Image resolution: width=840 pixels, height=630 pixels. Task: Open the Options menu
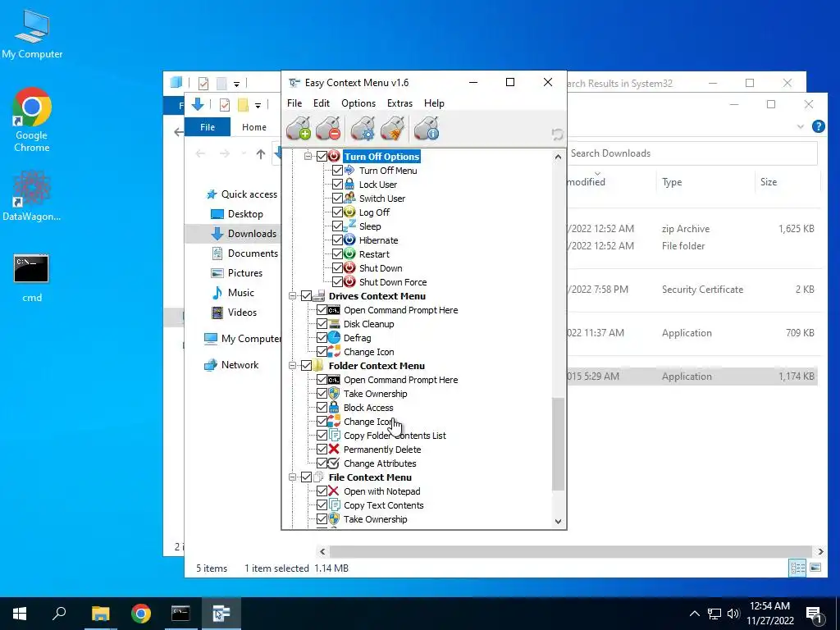tap(358, 103)
